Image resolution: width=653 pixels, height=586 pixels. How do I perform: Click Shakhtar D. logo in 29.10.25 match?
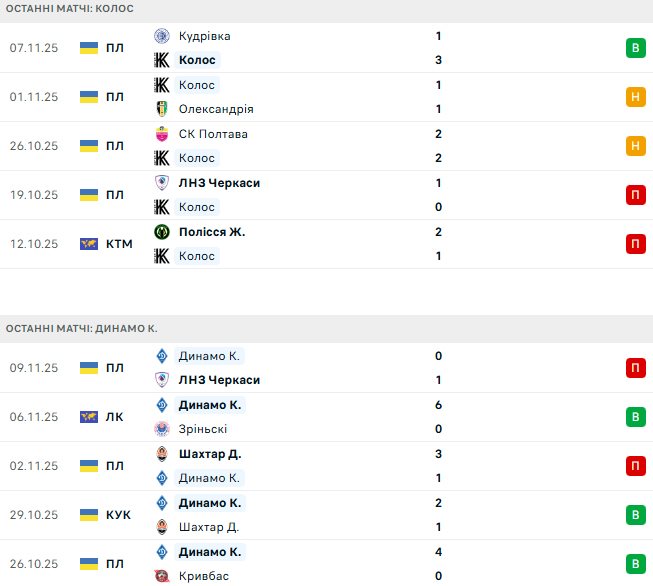[x=162, y=527]
